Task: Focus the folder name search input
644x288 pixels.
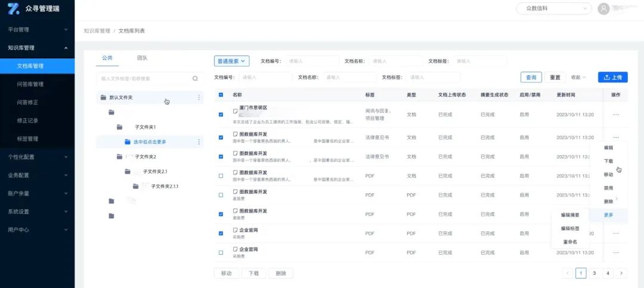Action: [x=144, y=79]
